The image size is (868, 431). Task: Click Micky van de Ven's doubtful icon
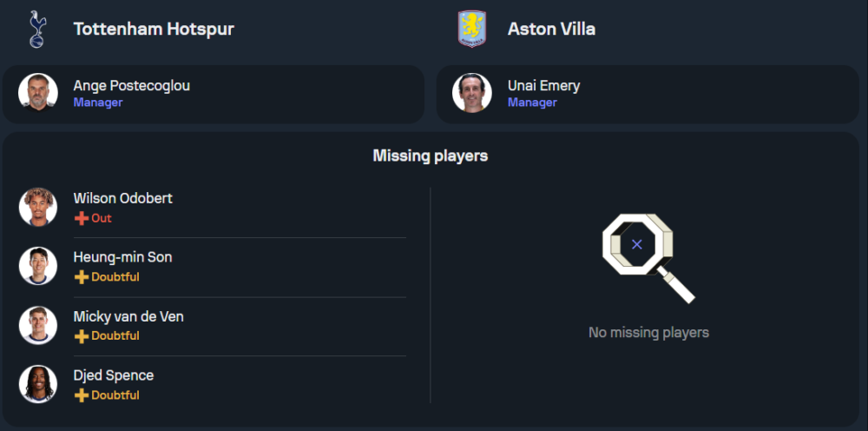(82, 336)
